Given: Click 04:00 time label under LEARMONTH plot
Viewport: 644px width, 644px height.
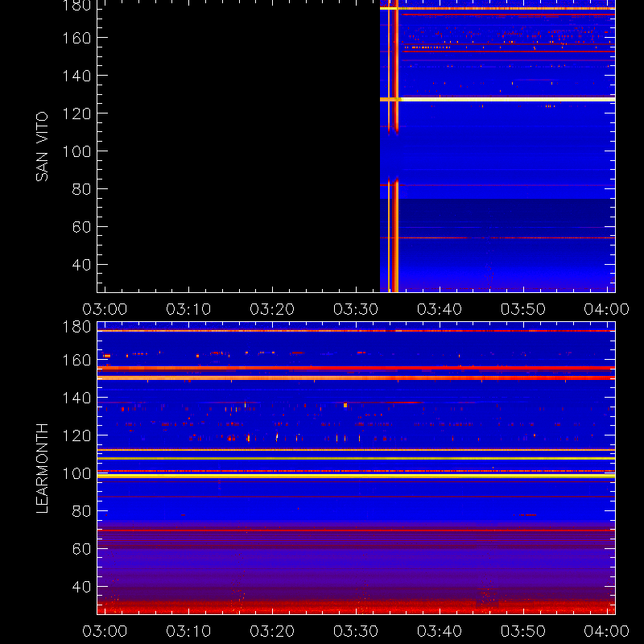Looking at the screenshot, I should 607,631.
